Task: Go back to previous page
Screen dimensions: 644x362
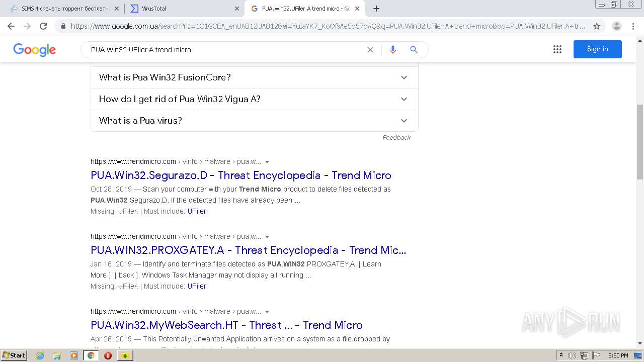Action: pyautogui.click(x=11, y=26)
